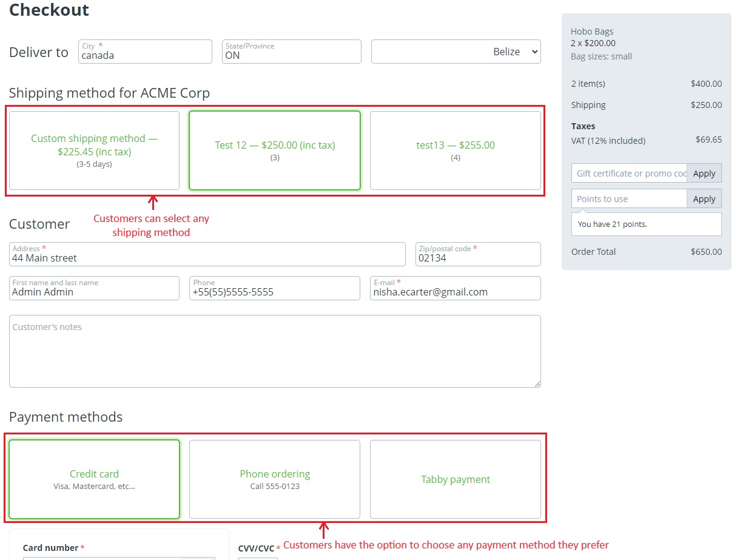This screenshot has width=740, height=560.
Task: Click the E-mail input field
Action: point(456,288)
